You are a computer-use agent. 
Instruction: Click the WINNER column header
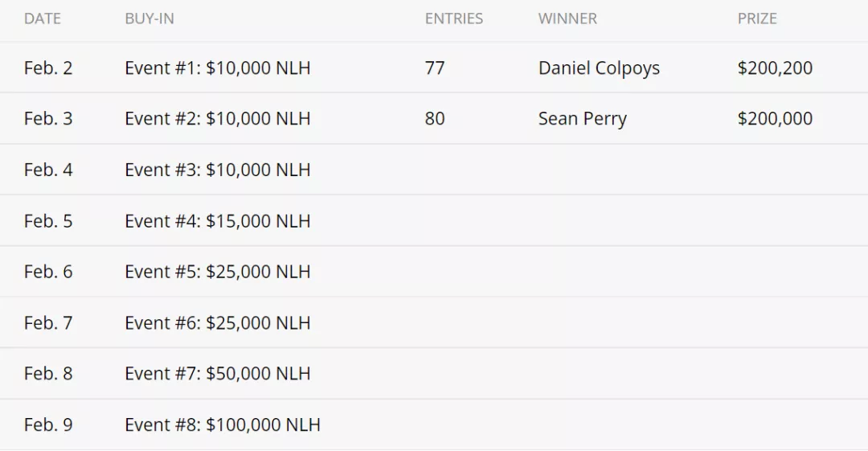tap(567, 18)
